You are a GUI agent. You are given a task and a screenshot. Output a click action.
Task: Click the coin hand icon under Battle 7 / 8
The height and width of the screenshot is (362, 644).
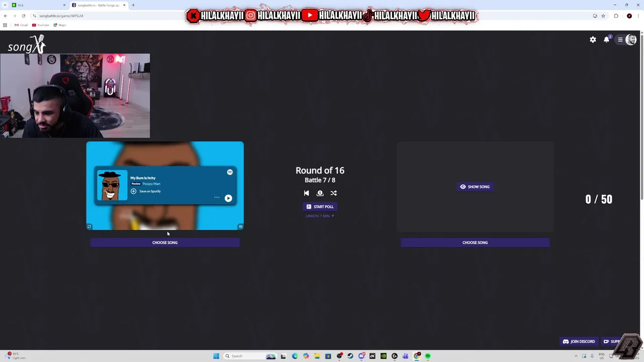point(320,193)
